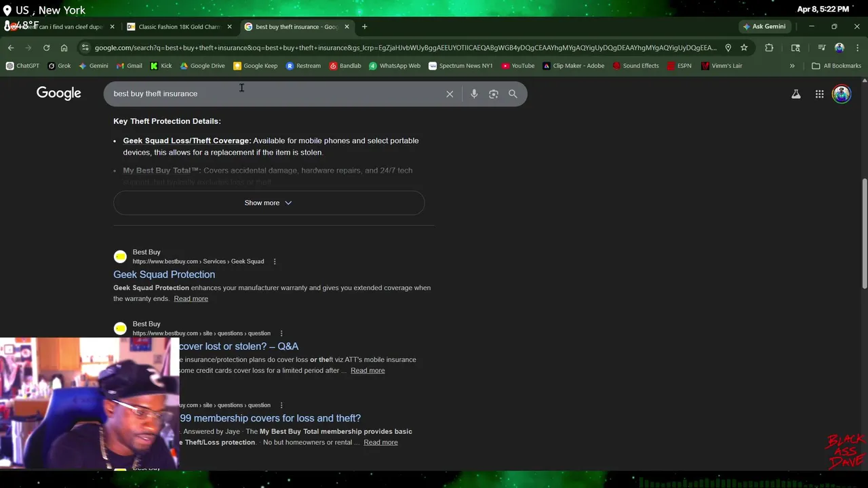Open the membership covers loss and theft link
Screen dimensions: 868x488
coord(270,418)
